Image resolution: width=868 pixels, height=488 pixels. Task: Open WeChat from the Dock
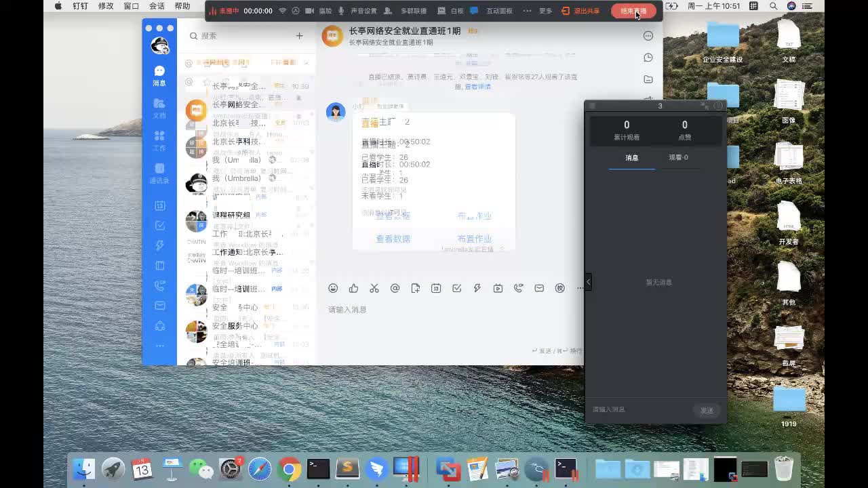click(201, 468)
